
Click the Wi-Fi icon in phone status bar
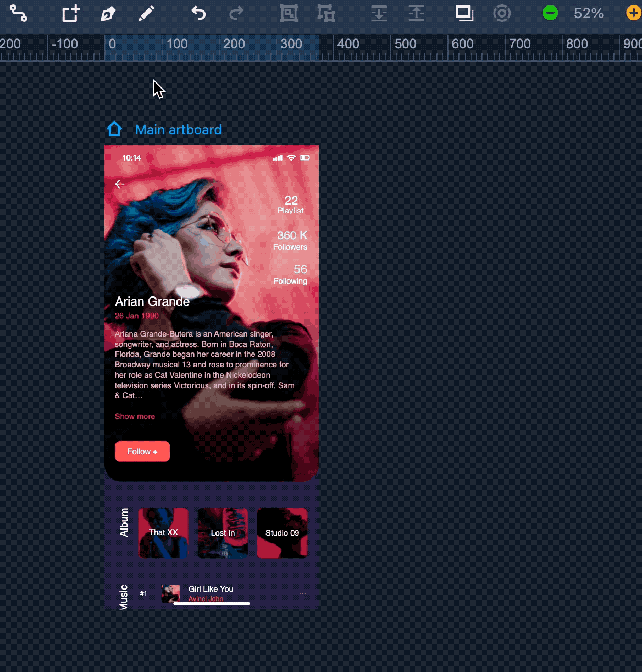[x=291, y=158]
